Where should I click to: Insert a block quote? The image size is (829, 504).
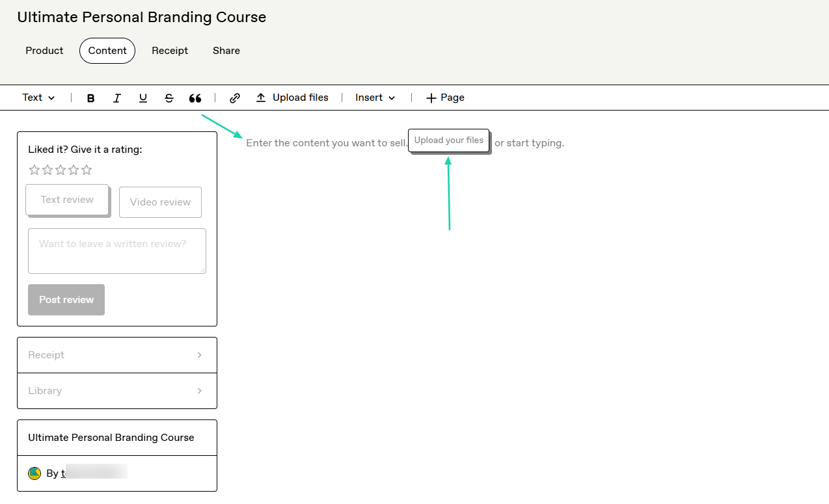pyautogui.click(x=195, y=98)
